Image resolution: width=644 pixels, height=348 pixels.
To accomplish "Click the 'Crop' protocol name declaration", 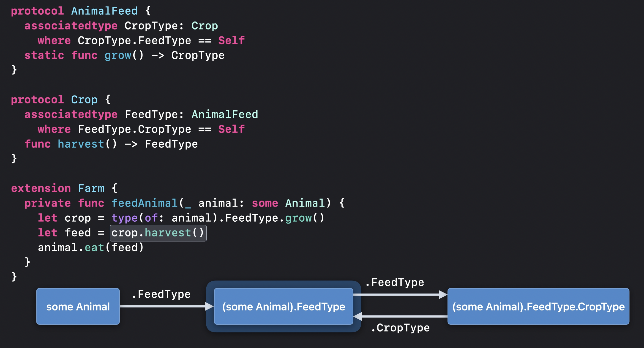I will coord(84,100).
